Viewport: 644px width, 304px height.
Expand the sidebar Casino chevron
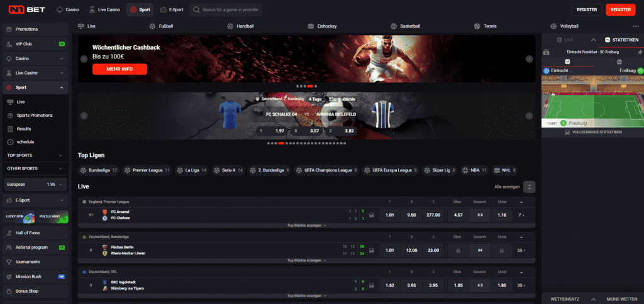click(62, 58)
